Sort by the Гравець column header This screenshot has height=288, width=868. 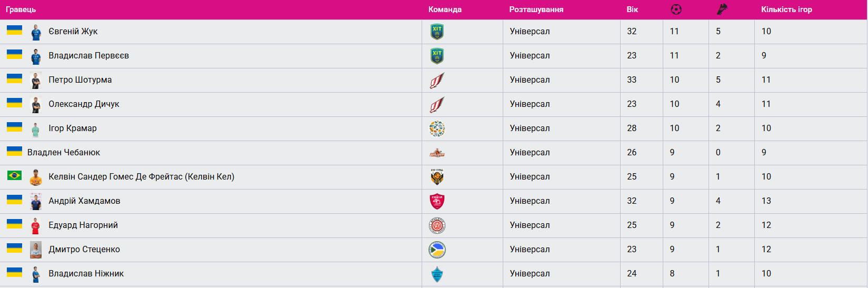21,9
